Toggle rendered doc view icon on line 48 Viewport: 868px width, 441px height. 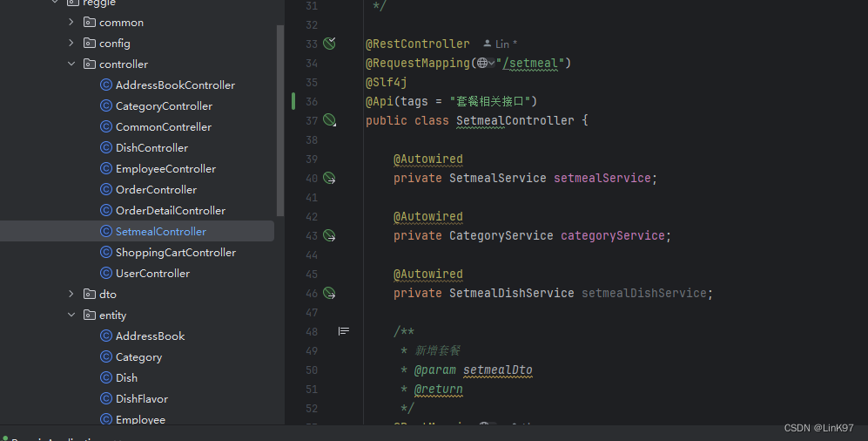pyautogui.click(x=344, y=331)
